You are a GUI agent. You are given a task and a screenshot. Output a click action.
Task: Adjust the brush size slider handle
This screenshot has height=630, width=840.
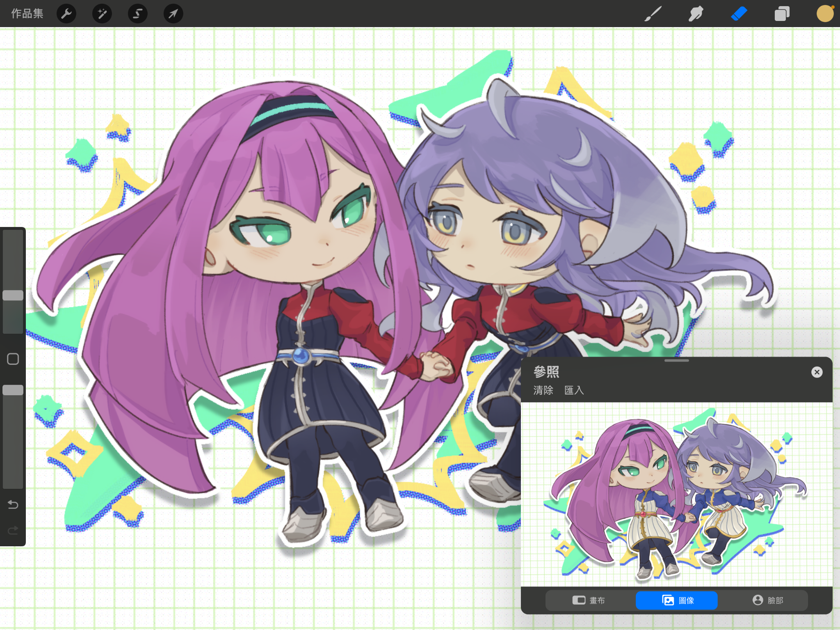[13, 295]
